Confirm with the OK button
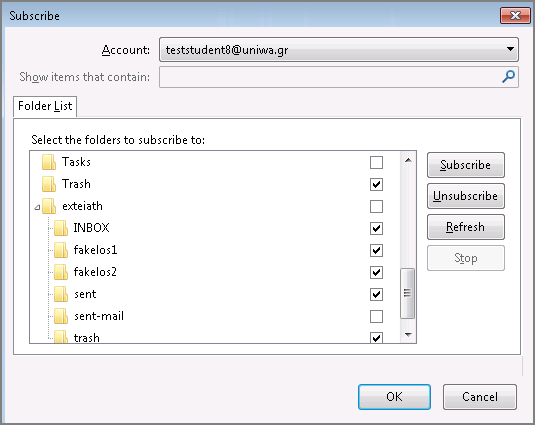 pyautogui.click(x=394, y=397)
